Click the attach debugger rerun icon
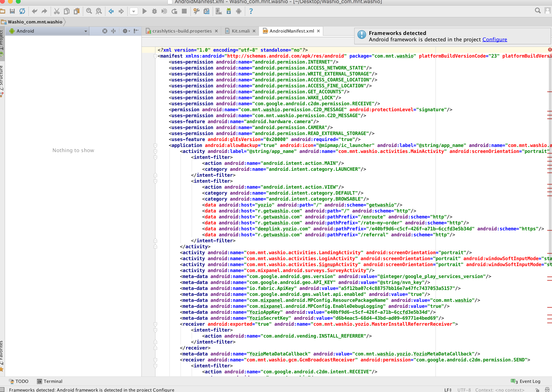The width and height of the screenshot is (552, 392). pos(174,11)
